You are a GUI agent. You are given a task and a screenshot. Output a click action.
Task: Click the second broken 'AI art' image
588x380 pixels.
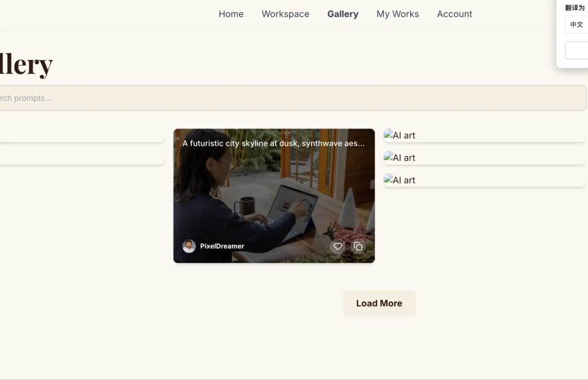[400, 157]
